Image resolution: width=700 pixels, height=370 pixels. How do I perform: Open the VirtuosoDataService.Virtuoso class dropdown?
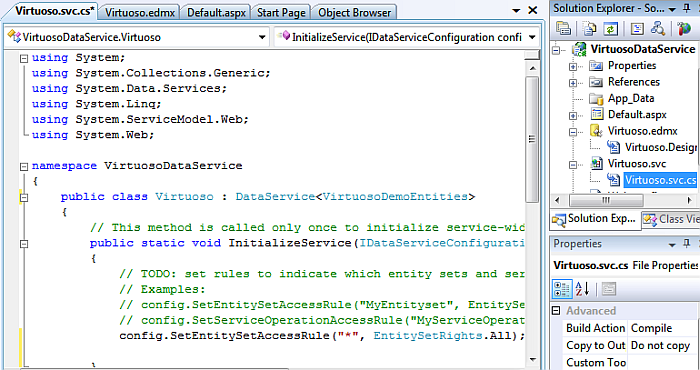click(262, 37)
